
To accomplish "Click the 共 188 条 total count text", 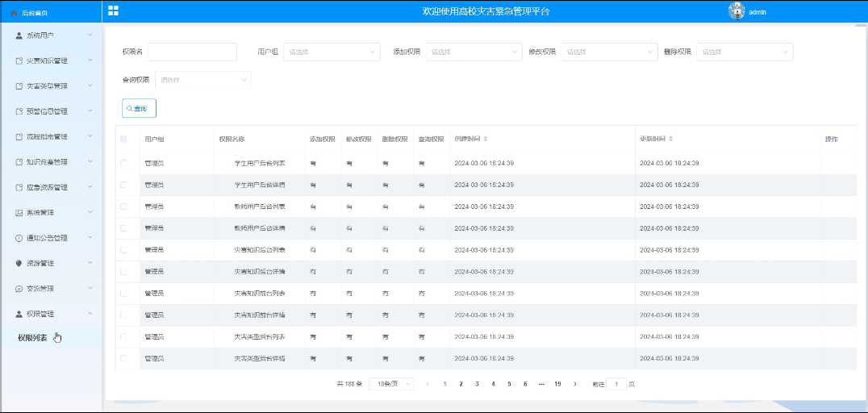I will click(x=349, y=384).
